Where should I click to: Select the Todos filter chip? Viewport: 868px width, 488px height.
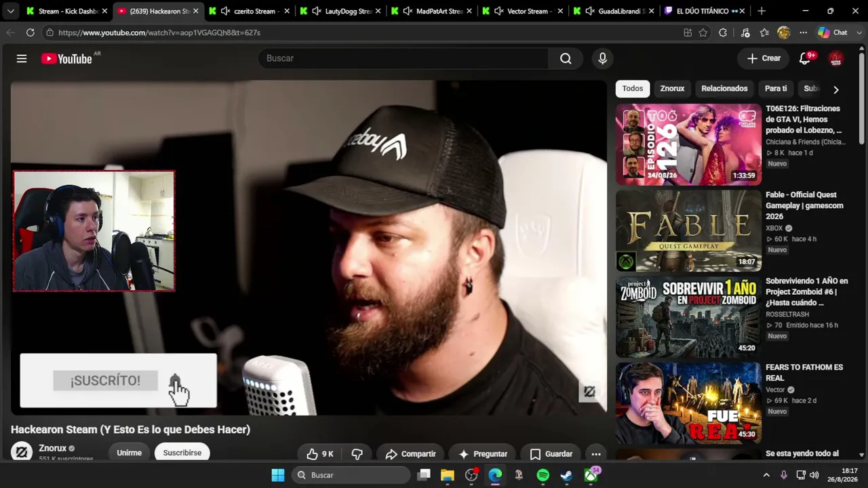(x=633, y=89)
